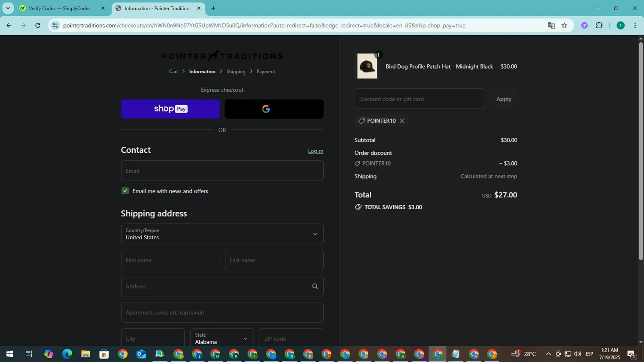Image resolution: width=644 pixels, height=362 pixels.
Task: Uncheck Email me with news and offers
Action: pos(125,191)
